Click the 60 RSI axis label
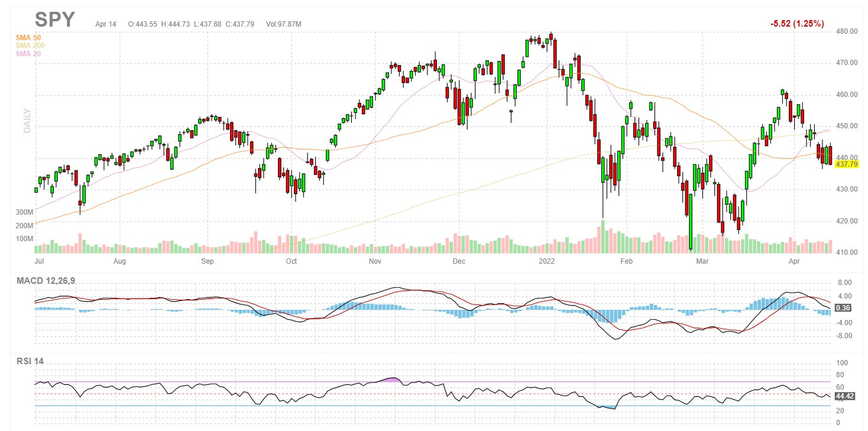Viewport: 868px width, 431px height. pyautogui.click(x=840, y=387)
